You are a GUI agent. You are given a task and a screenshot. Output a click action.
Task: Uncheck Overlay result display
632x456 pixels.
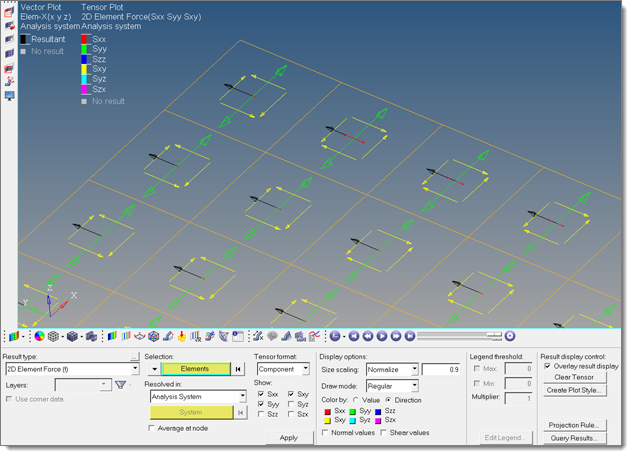click(546, 366)
